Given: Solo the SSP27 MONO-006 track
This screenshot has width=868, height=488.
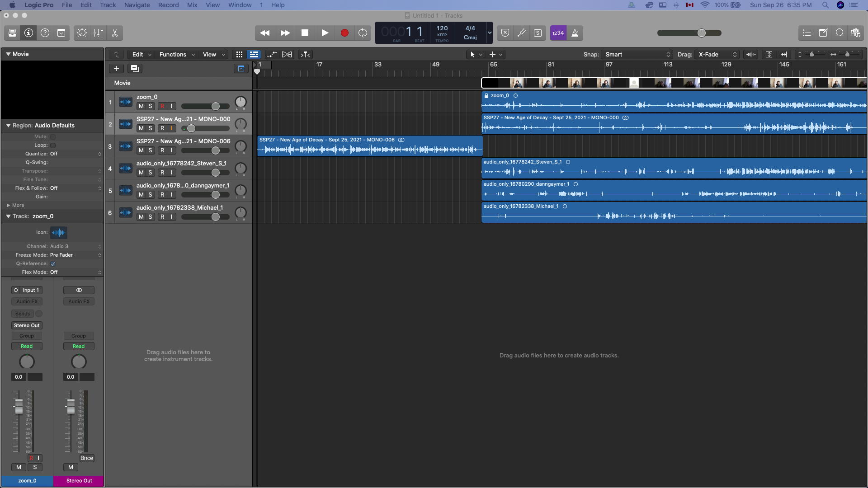Looking at the screenshot, I should pos(150,150).
